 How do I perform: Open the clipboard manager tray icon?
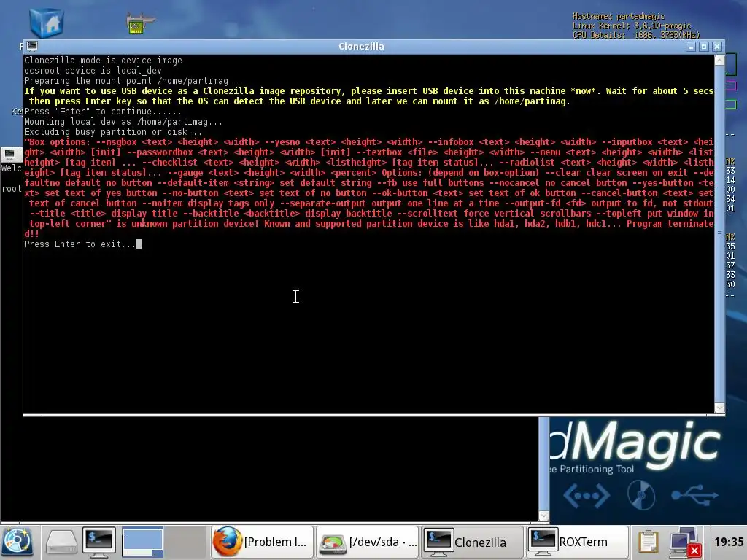(x=648, y=542)
